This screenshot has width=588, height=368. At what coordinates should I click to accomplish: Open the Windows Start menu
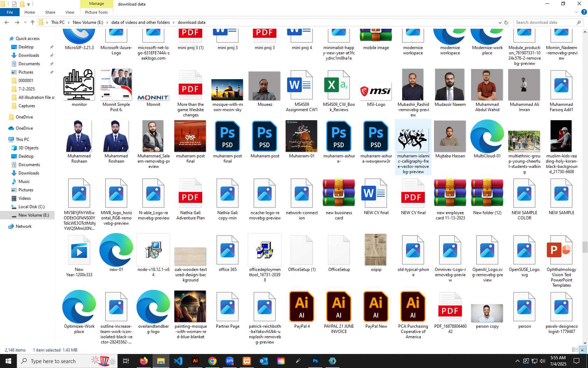click(x=8, y=361)
